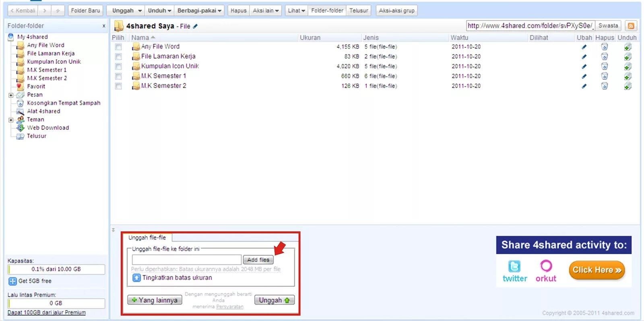Download M.K Semester 2 using its Unduh icon

pyautogui.click(x=628, y=86)
